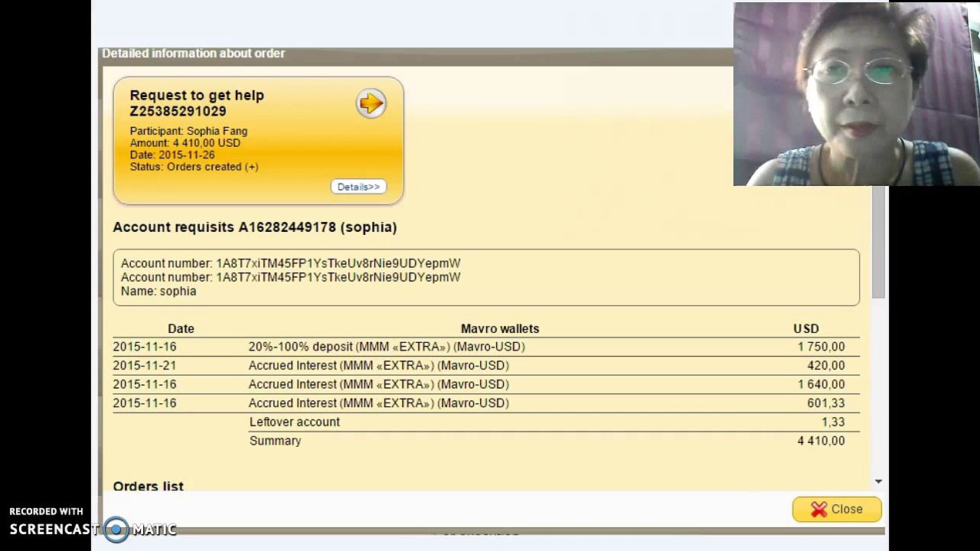Select request ID Z25385291029
This screenshot has height=551, width=980.
point(178,111)
